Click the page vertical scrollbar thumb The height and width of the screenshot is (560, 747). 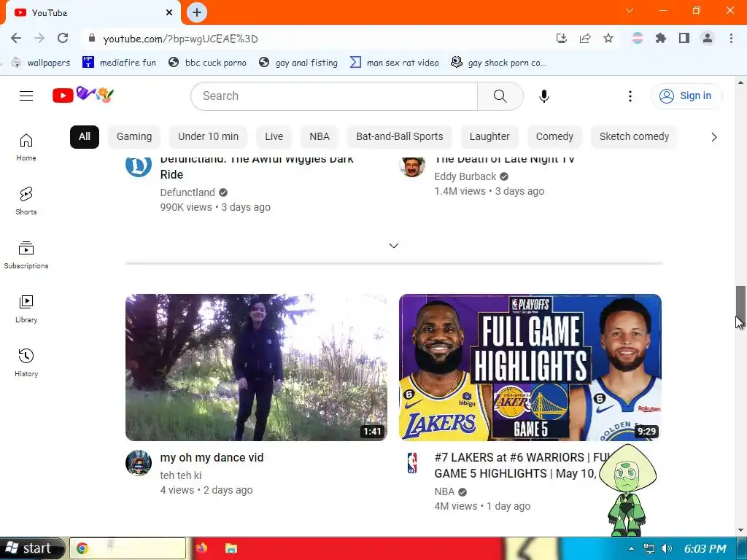[740, 307]
